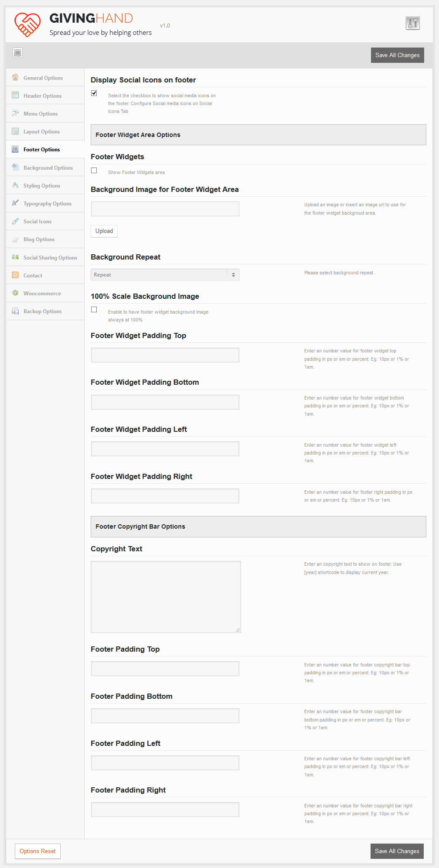This screenshot has width=439, height=868.
Task: Switch to the Header Options tab
Action: coord(42,96)
